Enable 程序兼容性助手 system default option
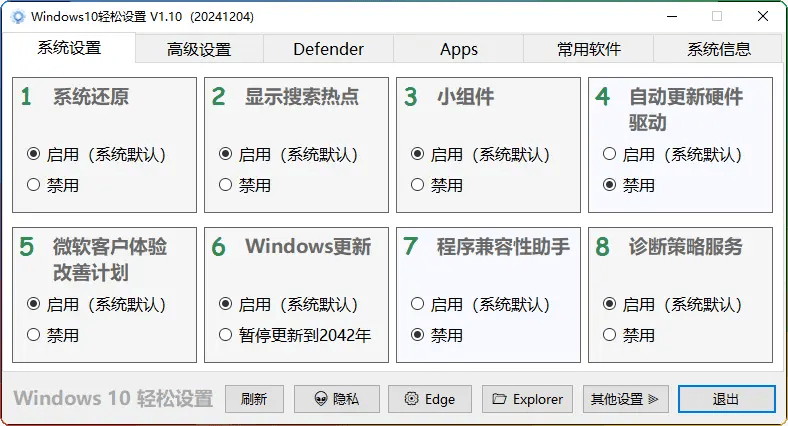This screenshot has height=426, width=788. [x=417, y=305]
